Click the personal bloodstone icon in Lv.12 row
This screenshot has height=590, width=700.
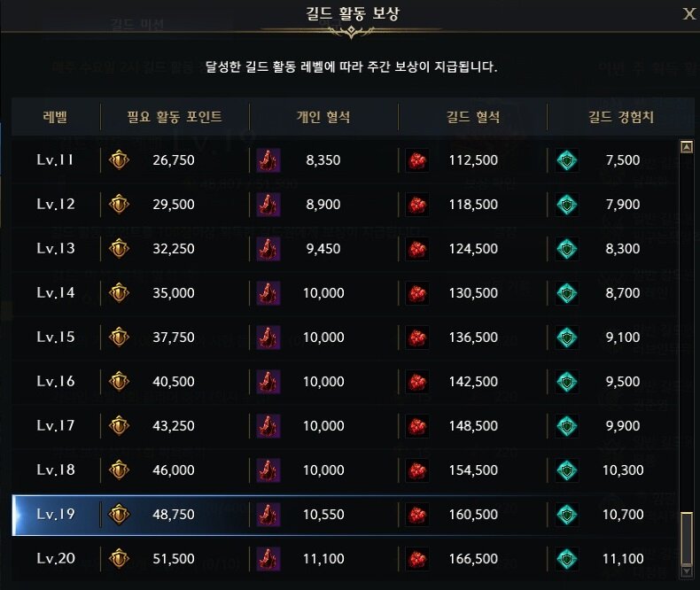[268, 205]
